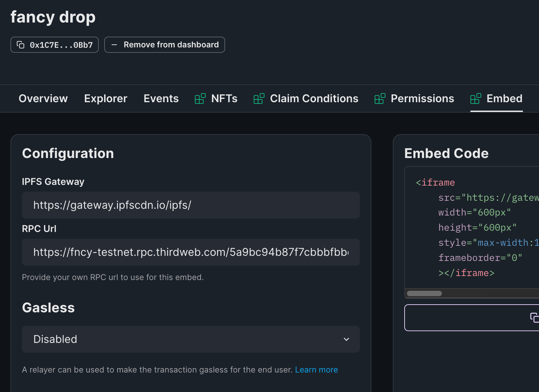The width and height of the screenshot is (539, 392).
Task: Click into the RPC Url field
Action: click(x=191, y=252)
